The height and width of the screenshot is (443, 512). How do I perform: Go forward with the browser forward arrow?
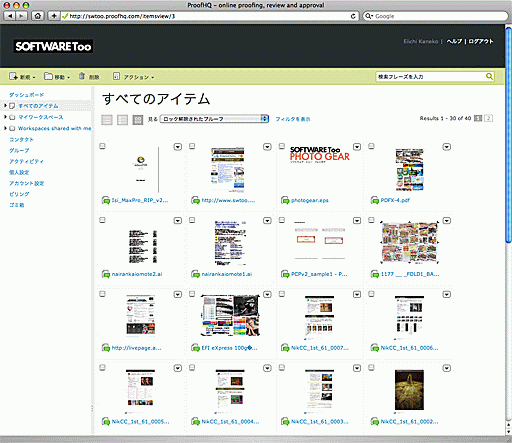(x=21, y=16)
